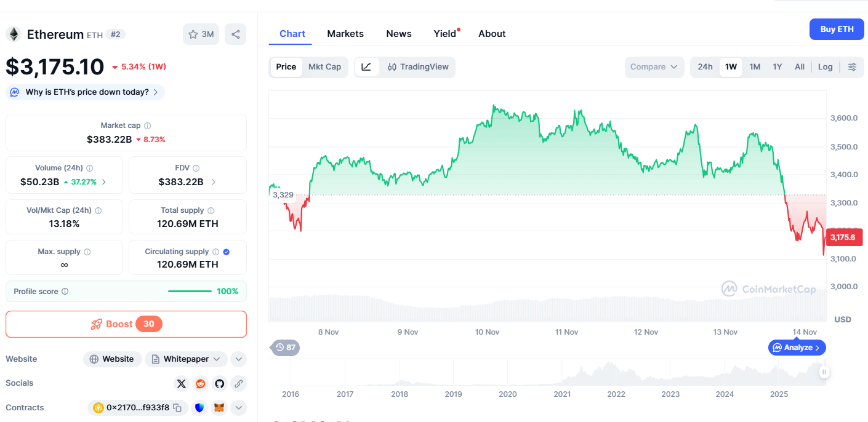Click the share icon next to watchlist
Viewport: 868px width, 422px height.
[x=235, y=34]
